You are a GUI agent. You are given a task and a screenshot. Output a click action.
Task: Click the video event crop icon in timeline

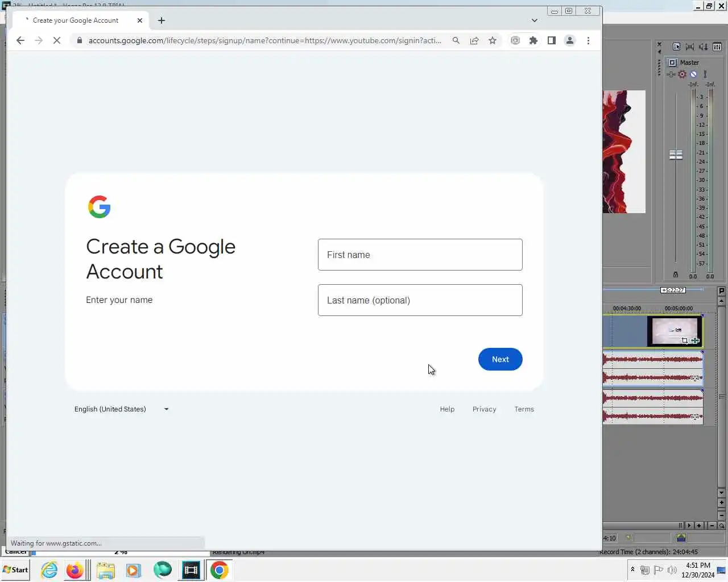click(685, 341)
